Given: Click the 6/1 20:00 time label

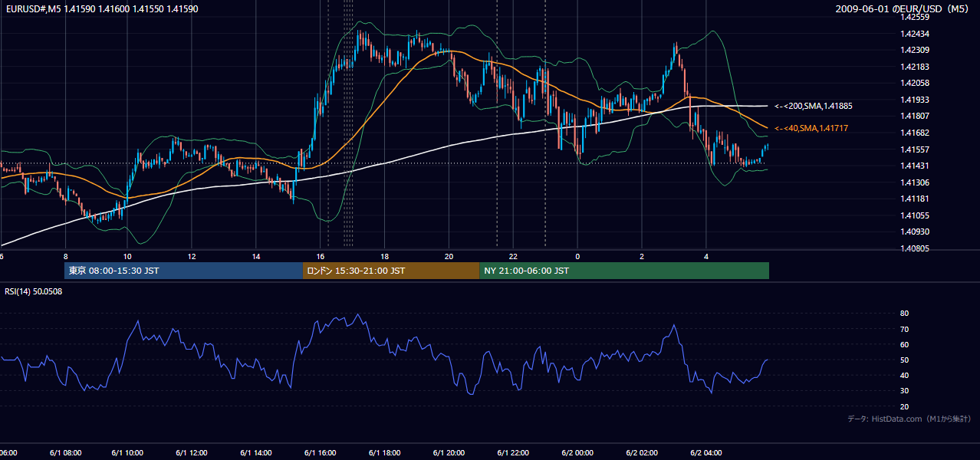Looking at the screenshot, I should (x=449, y=453).
